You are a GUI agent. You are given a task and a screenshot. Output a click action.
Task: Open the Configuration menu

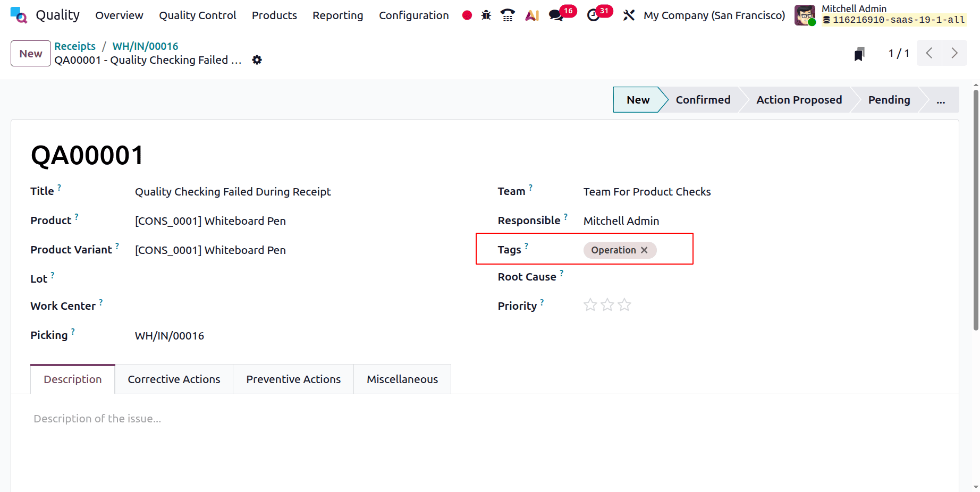pyautogui.click(x=414, y=15)
